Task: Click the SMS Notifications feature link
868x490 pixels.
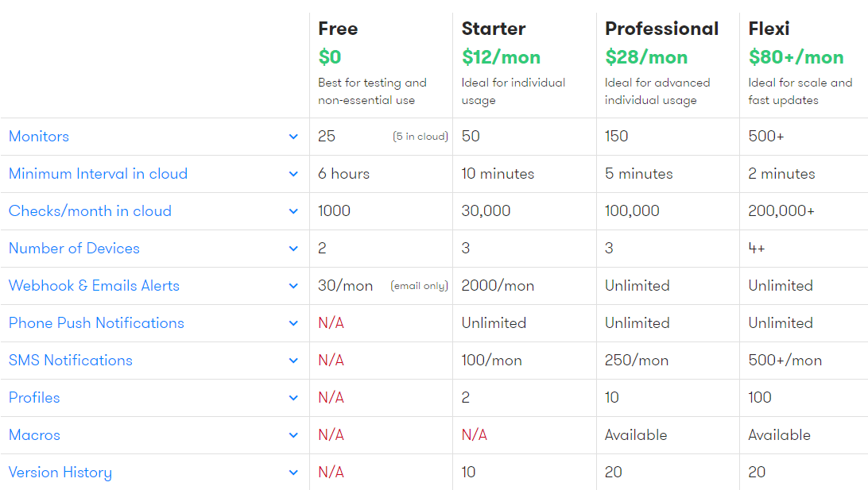Action: (71, 361)
